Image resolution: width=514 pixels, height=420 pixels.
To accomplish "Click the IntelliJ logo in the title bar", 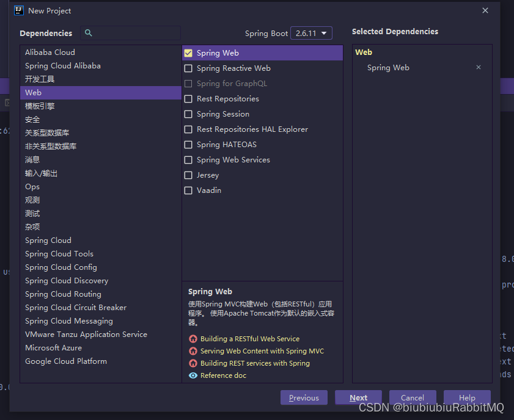I will (x=19, y=10).
